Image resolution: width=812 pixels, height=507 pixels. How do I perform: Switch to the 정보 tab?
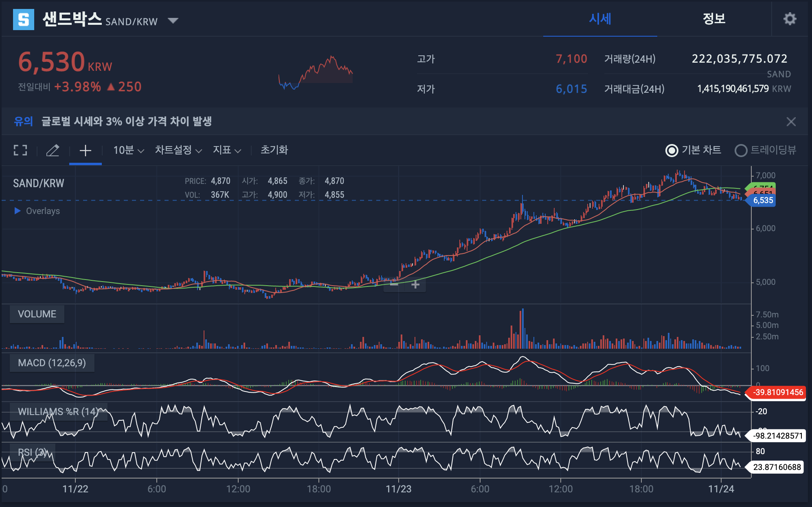tap(714, 19)
